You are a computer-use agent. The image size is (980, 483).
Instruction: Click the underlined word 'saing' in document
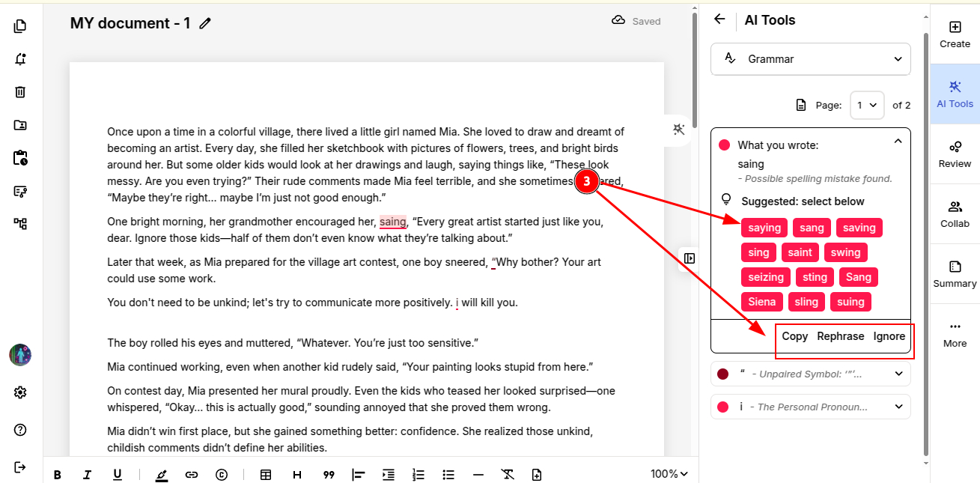(x=392, y=222)
